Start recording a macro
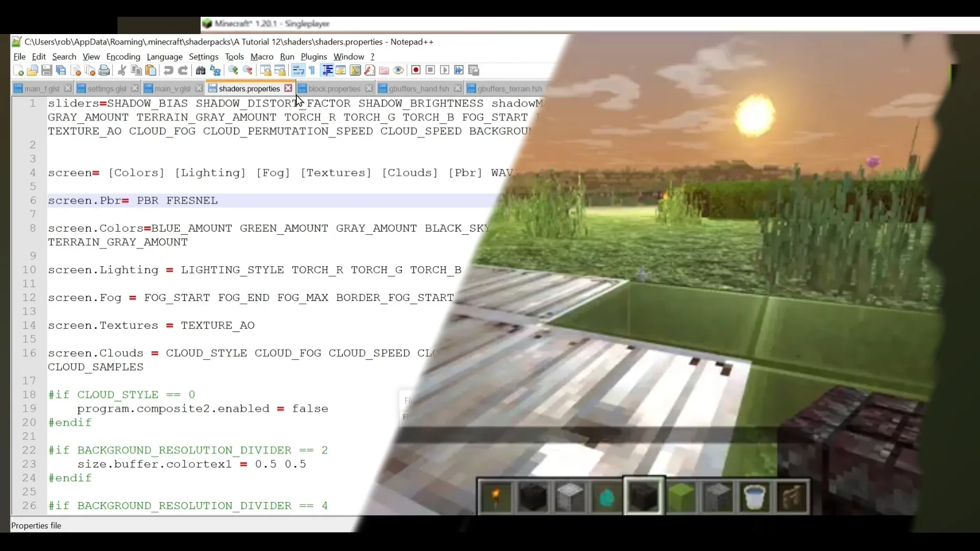This screenshot has height=551, width=980. click(415, 70)
